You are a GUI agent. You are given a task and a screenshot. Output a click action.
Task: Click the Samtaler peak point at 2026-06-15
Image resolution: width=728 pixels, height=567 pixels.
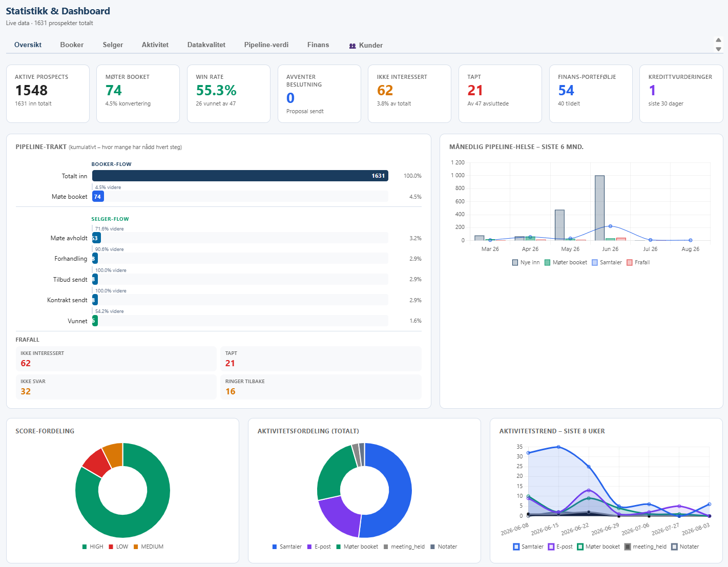click(x=558, y=447)
